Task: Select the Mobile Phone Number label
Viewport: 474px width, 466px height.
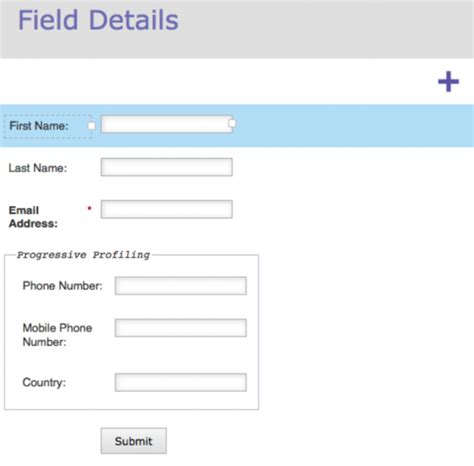Action: click(x=57, y=335)
